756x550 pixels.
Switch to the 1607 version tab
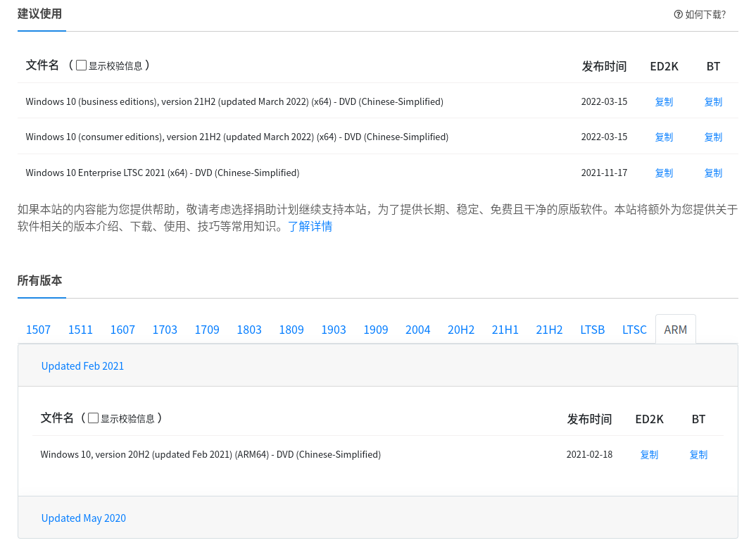[122, 330]
